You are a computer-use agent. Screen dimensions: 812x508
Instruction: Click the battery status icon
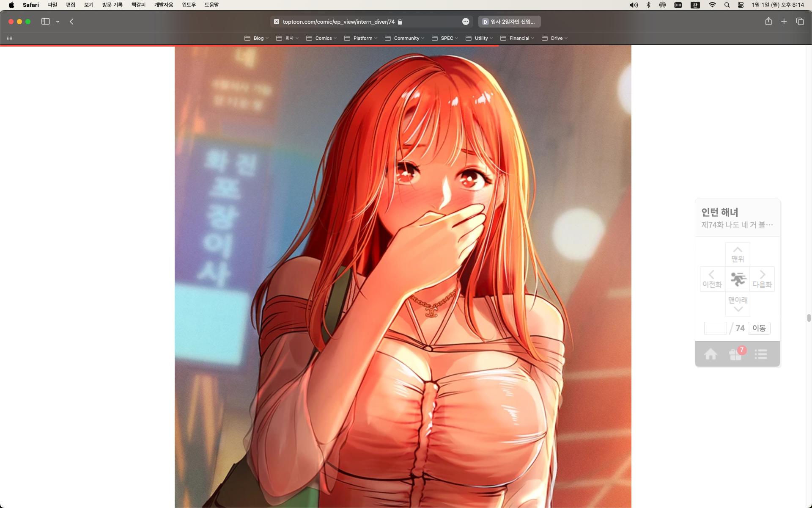click(x=678, y=5)
